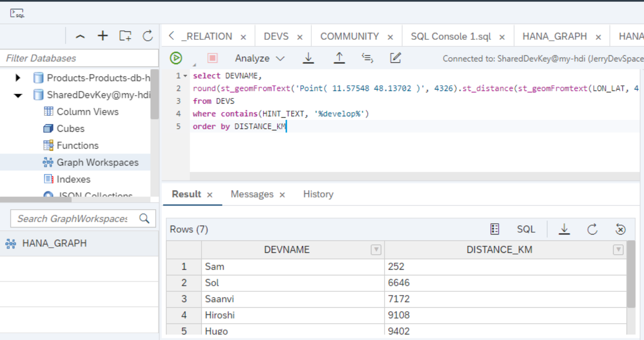The height and width of the screenshot is (340, 644).
Task: Click the database tree horizontal scrollbar
Action: tap(36, 199)
